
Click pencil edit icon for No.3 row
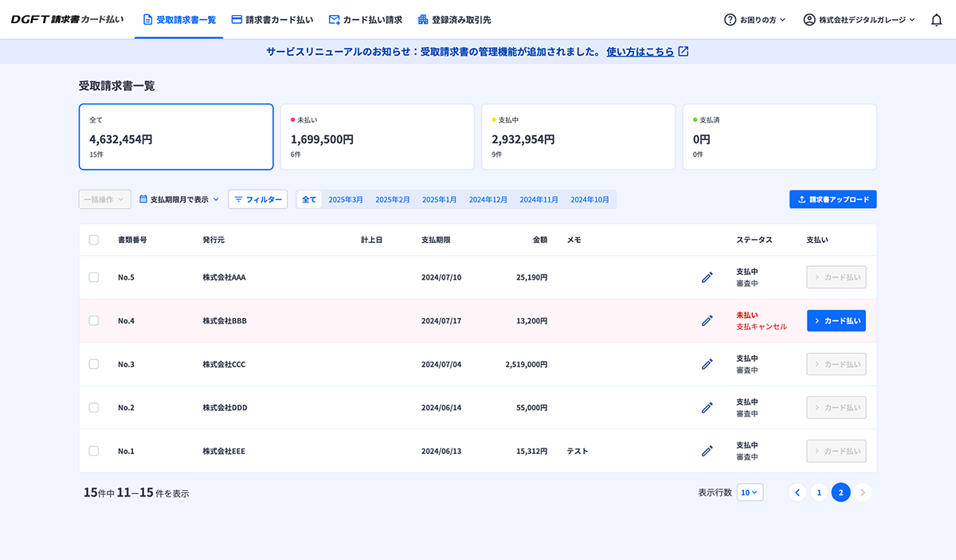point(707,364)
